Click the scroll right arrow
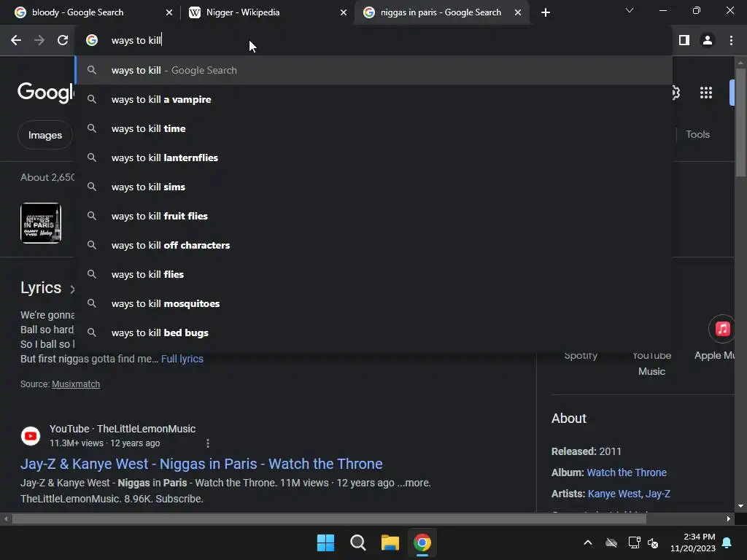 (729, 519)
